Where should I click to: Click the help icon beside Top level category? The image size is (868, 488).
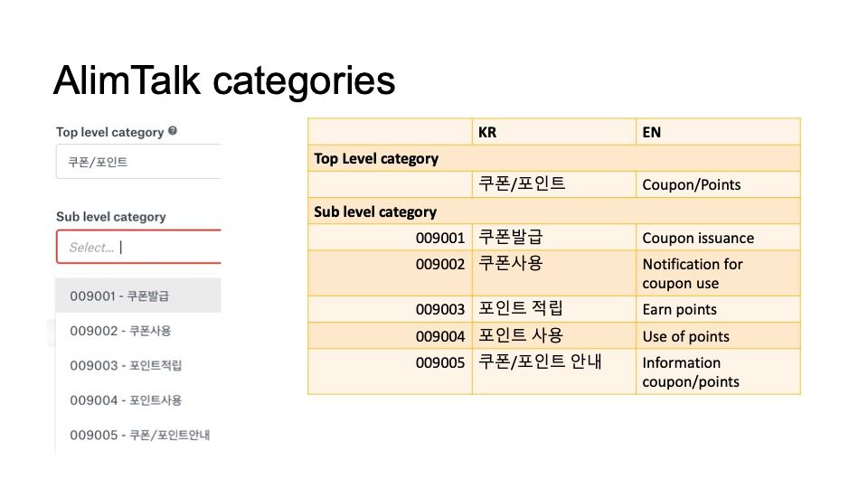(x=173, y=131)
